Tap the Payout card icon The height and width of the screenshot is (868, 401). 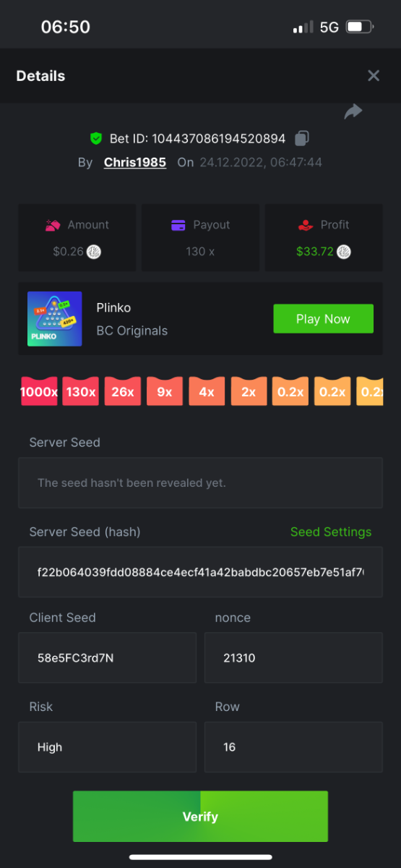[x=178, y=225]
